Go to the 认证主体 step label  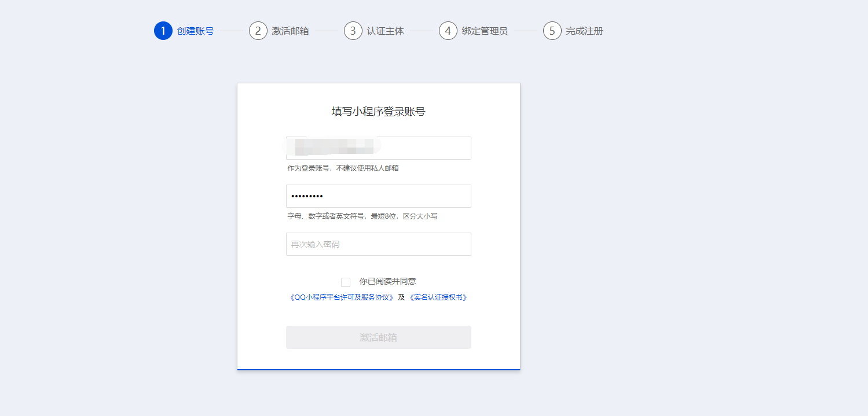pos(385,31)
